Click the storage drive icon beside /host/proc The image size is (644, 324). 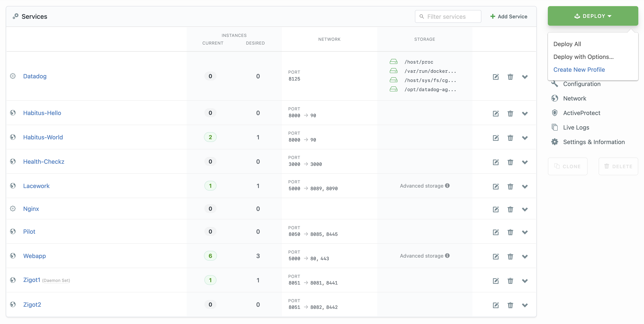click(x=394, y=61)
